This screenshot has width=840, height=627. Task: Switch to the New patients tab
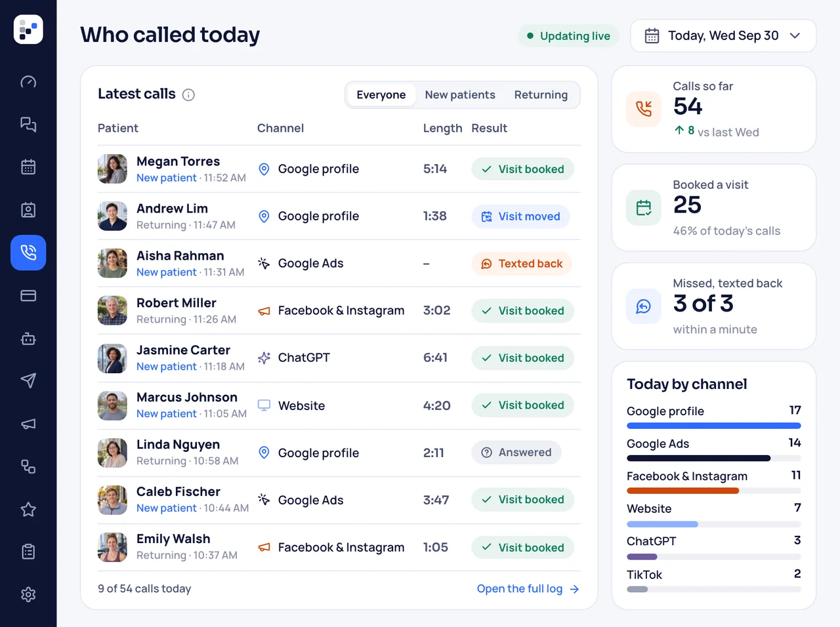[x=460, y=95]
